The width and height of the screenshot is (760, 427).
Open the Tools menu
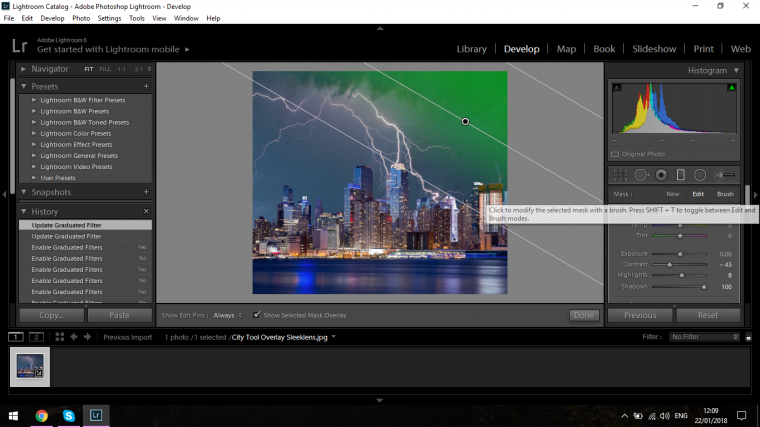(137, 18)
